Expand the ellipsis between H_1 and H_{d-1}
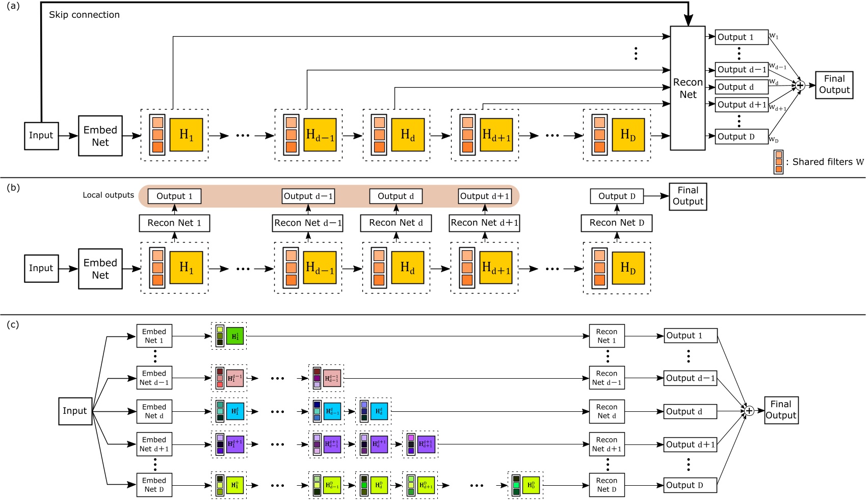868x500 pixels. point(243,135)
